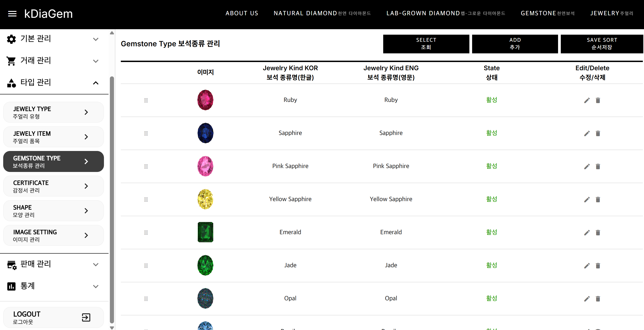Image resolution: width=644 pixels, height=330 pixels.
Task: Select the Certificate sidebar item
Action: tap(54, 186)
